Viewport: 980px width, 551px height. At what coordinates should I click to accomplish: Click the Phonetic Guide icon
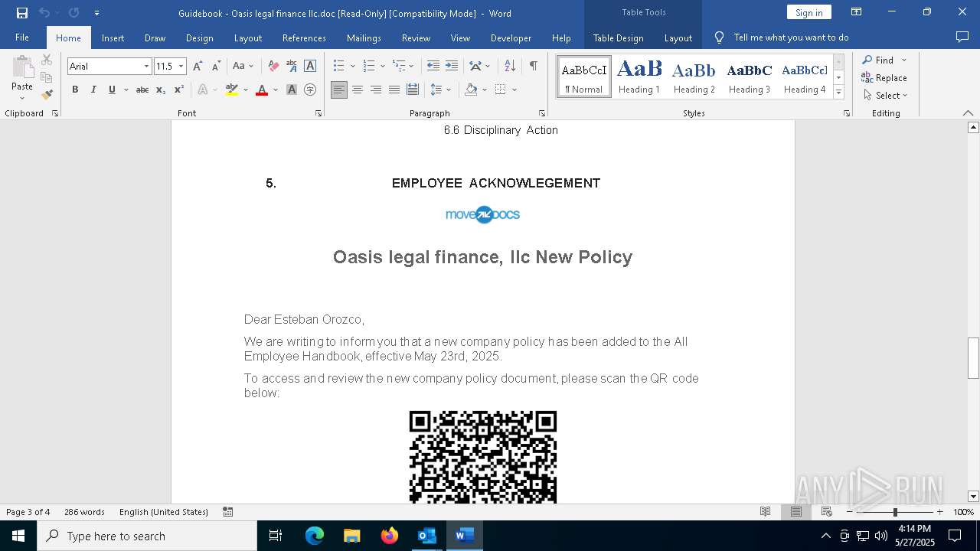coord(292,67)
